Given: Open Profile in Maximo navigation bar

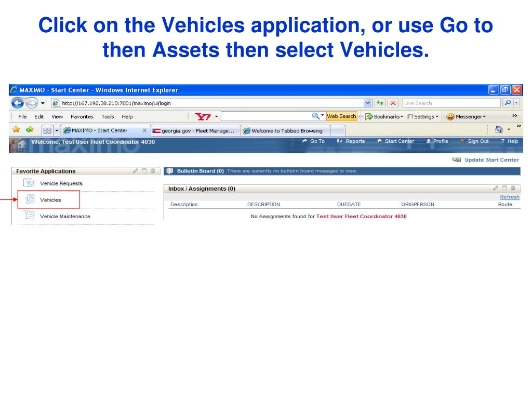Looking at the screenshot, I should (x=437, y=141).
